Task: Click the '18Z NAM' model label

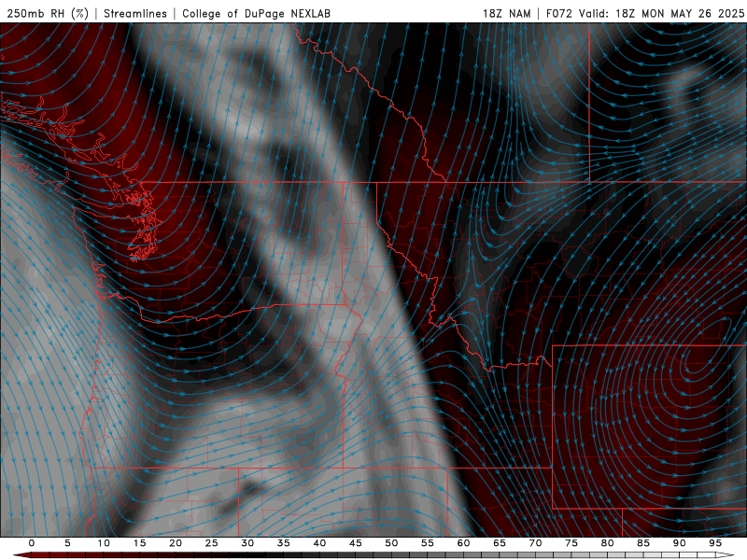Action: tap(507, 13)
